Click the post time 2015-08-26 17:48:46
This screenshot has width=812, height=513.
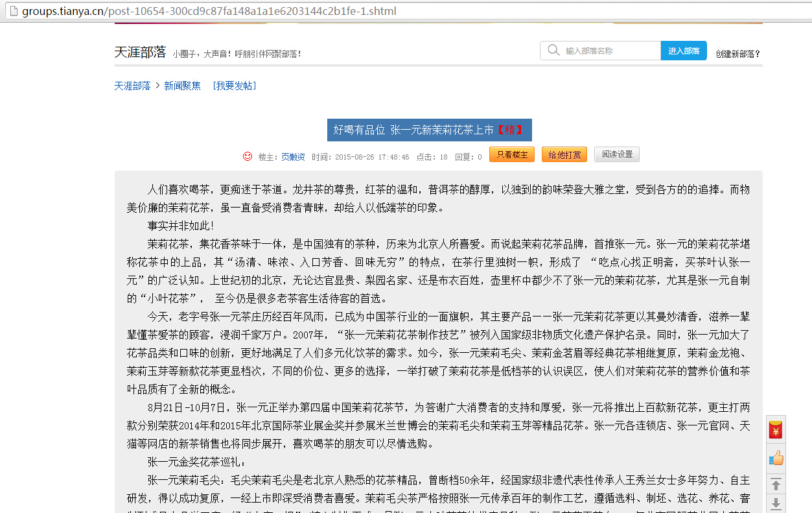pos(372,157)
